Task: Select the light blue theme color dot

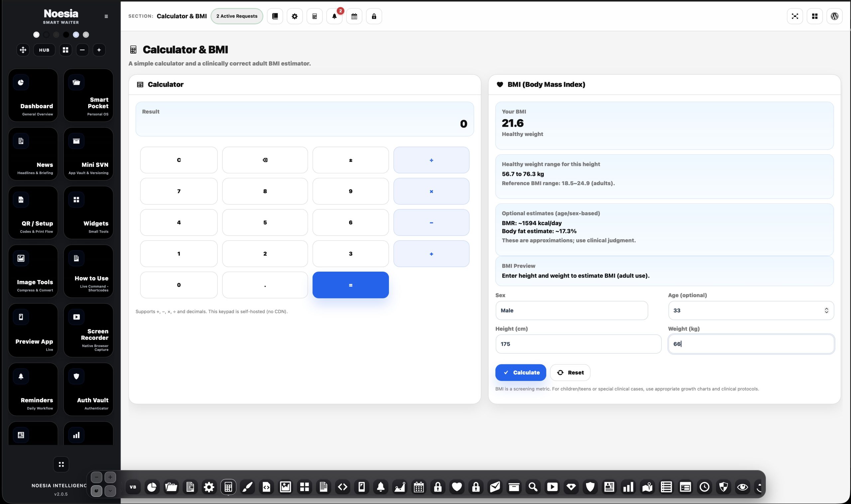Action: pyautogui.click(x=76, y=35)
